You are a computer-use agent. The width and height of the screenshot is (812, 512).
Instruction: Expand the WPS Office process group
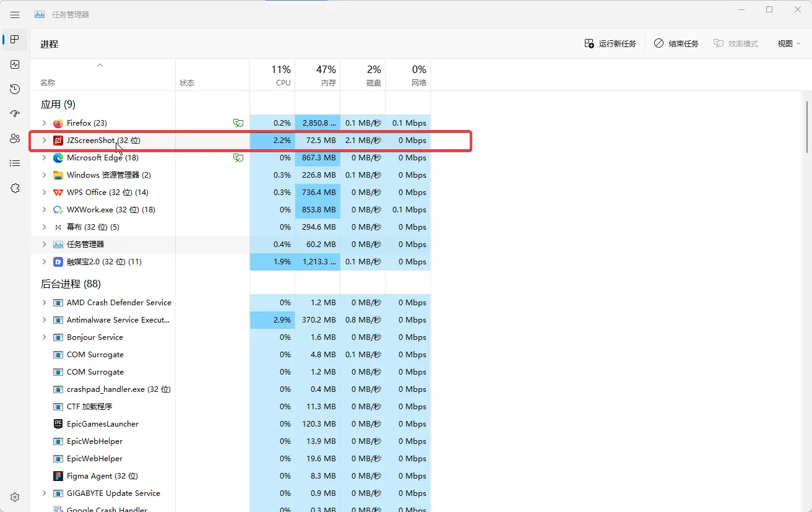click(x=44, y=193)
